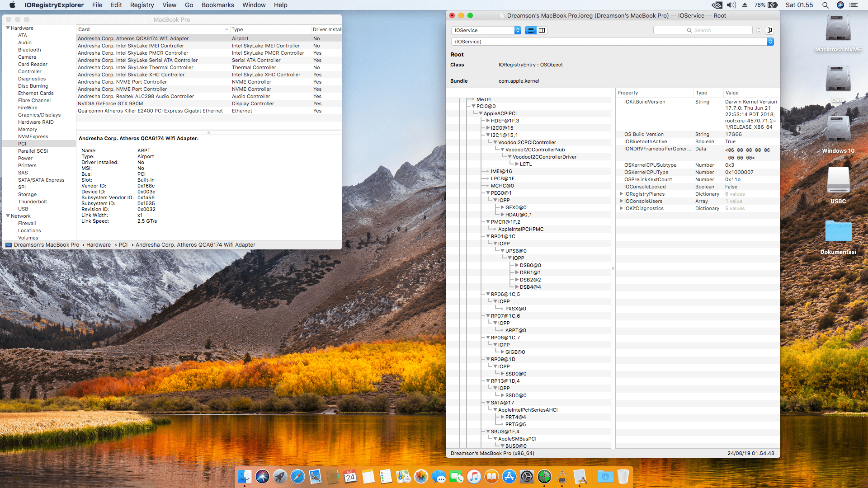
Task: Collapse the Hardware section in sidebar
Action: click(8, 28)
